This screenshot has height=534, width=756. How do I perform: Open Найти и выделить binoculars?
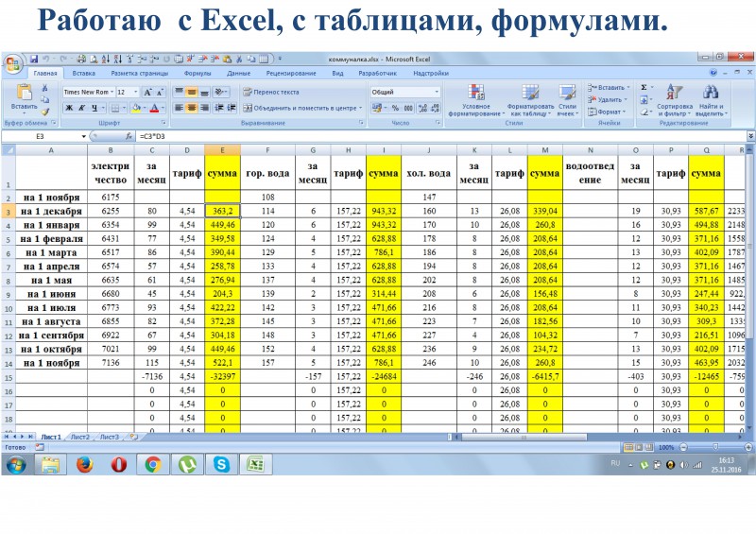pos(712,100)
